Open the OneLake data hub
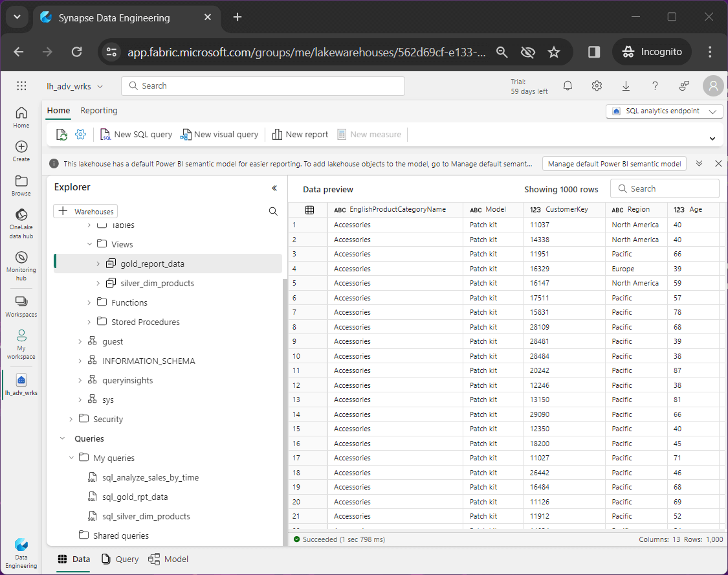Image resolution: width=728 pixels, height=575 pixels. pos(21,223)
